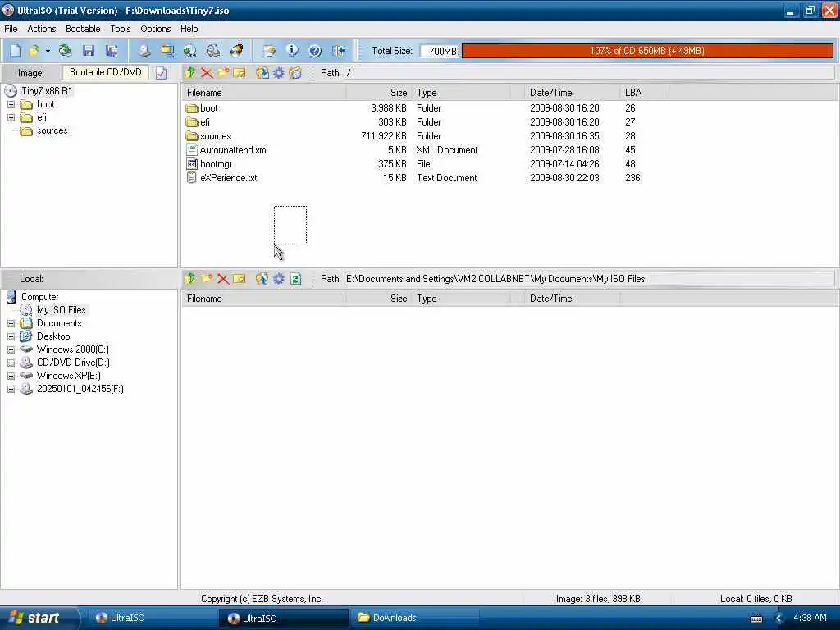Open the Bootable menu
The image size is (840, 630).
[83, 29]
